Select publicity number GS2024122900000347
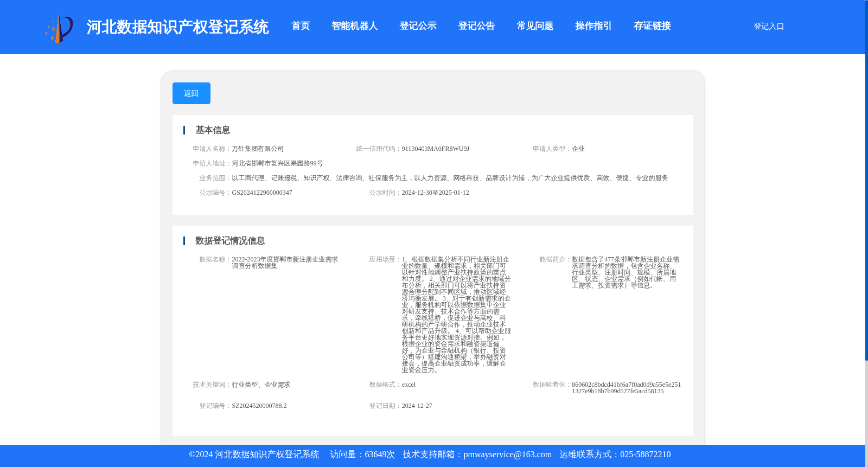This screenshot has width=868, height=467. tap(262, 193)
